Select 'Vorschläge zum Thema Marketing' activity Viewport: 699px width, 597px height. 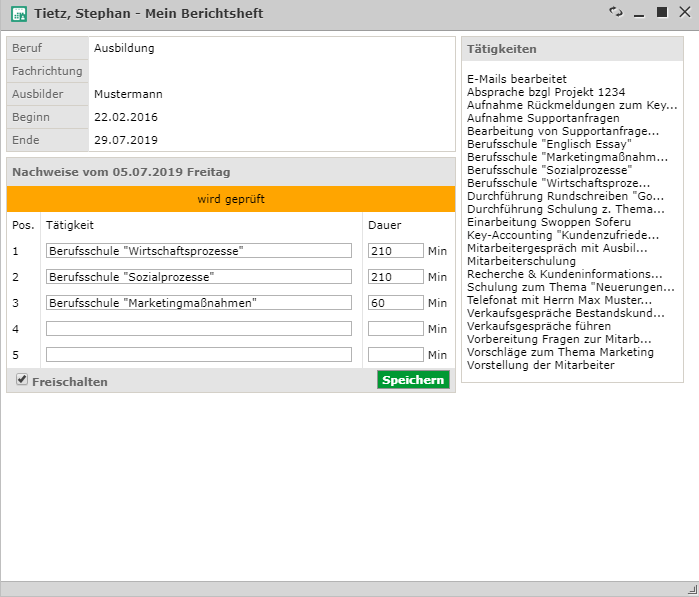[x=560, y=352]
